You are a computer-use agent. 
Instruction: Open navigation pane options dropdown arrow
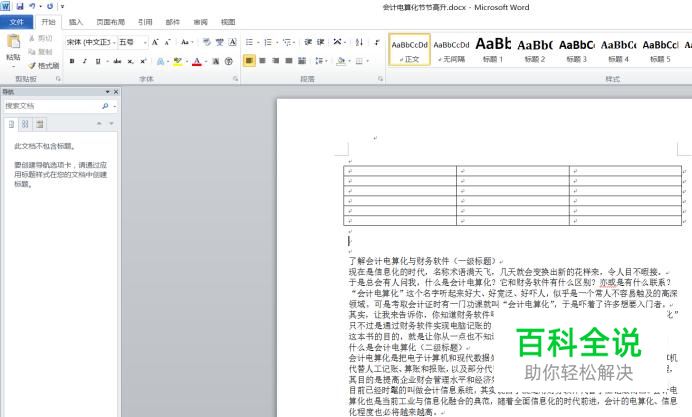pos(107,92)
